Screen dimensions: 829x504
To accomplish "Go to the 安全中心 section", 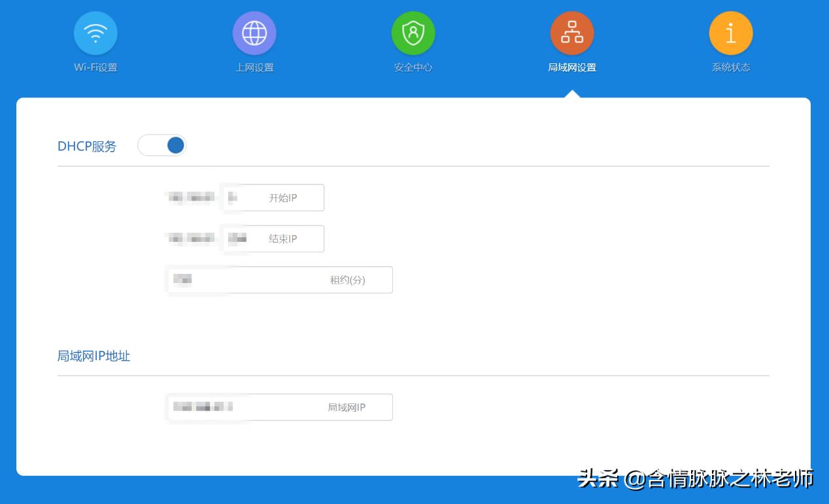I will 413,66.
